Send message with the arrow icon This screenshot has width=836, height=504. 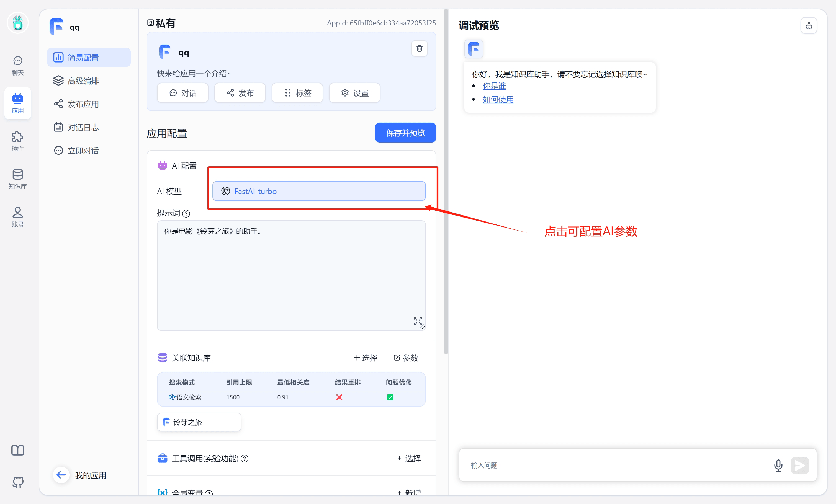800,465
